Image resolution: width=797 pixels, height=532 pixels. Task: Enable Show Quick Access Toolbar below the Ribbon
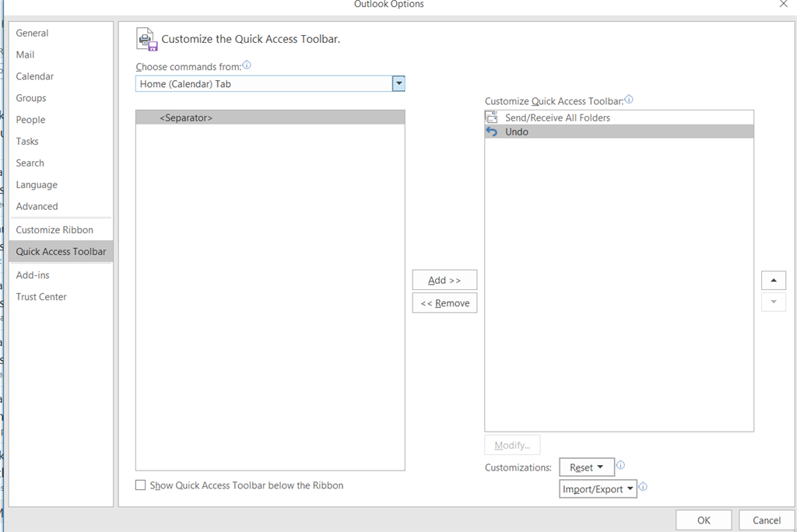tap(140, 485)
